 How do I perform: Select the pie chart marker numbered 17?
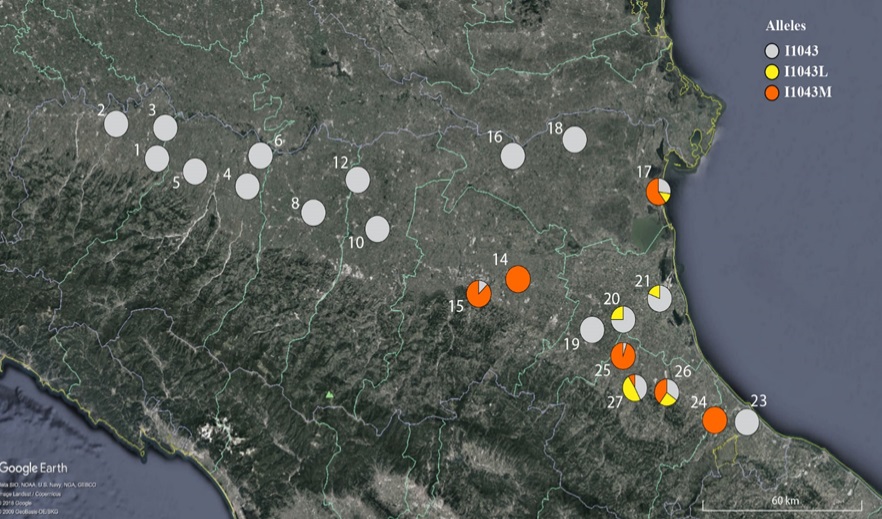click(658, 192)
